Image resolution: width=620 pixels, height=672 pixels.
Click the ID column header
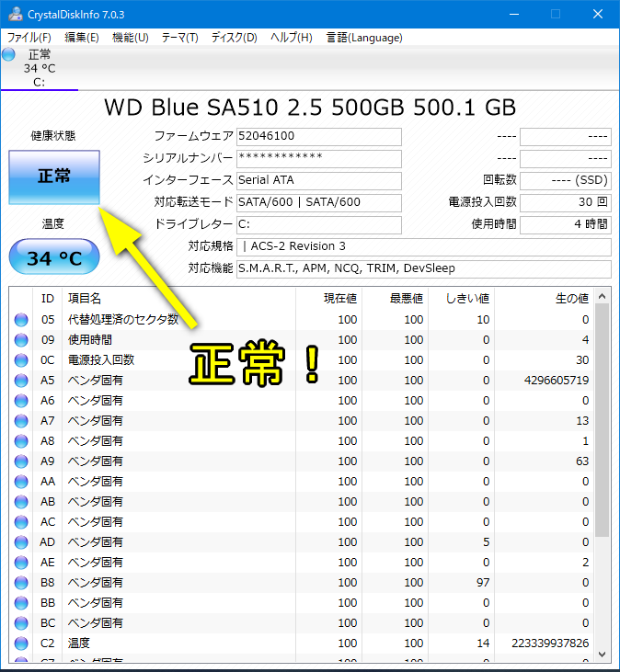click(x=48, y=298)
